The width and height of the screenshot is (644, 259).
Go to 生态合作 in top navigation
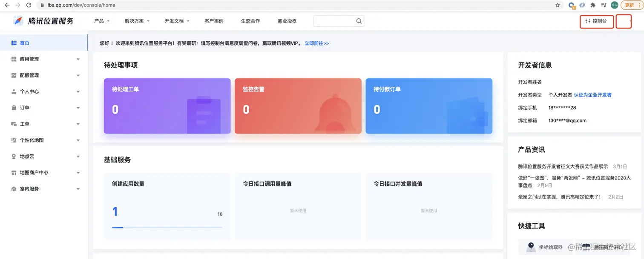pos(250,21)
